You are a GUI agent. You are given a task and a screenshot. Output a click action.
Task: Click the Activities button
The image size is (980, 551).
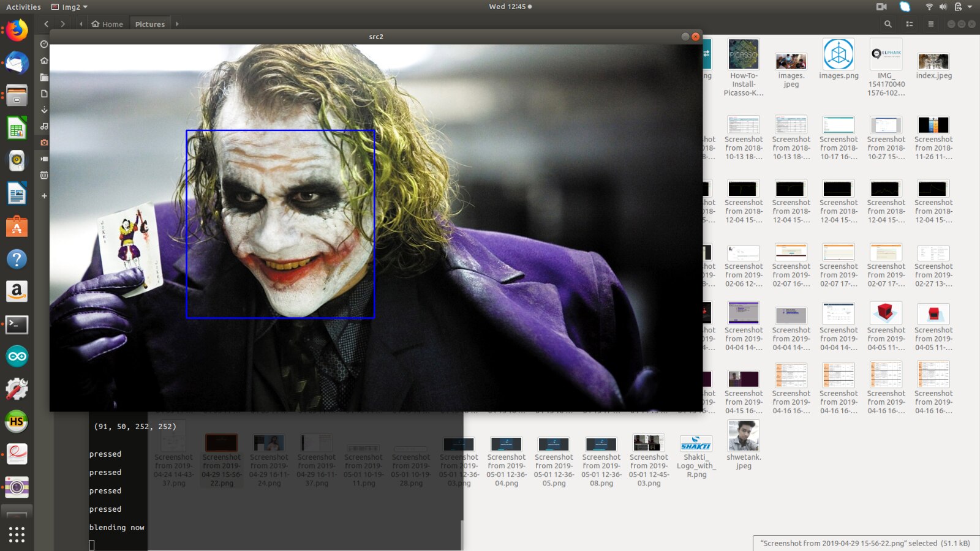23,7
